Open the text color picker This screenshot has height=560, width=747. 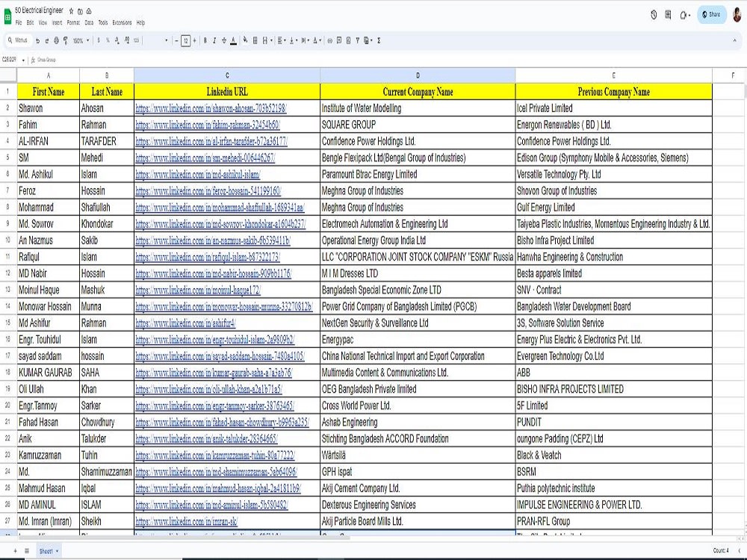(x=233, y=41)
